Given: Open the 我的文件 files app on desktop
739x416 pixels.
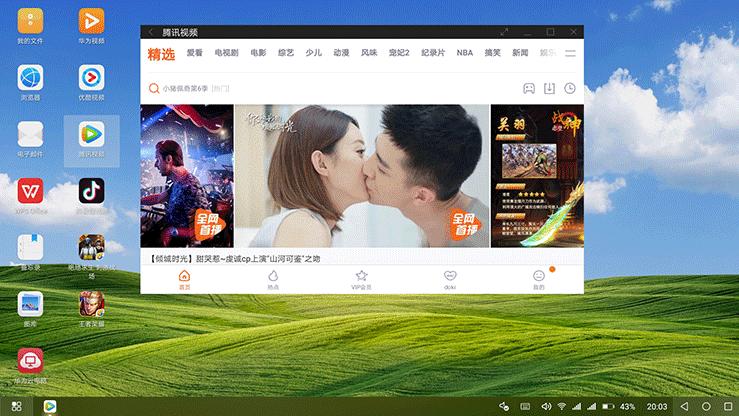Looking at the screenshot, I should coord(30,21).
